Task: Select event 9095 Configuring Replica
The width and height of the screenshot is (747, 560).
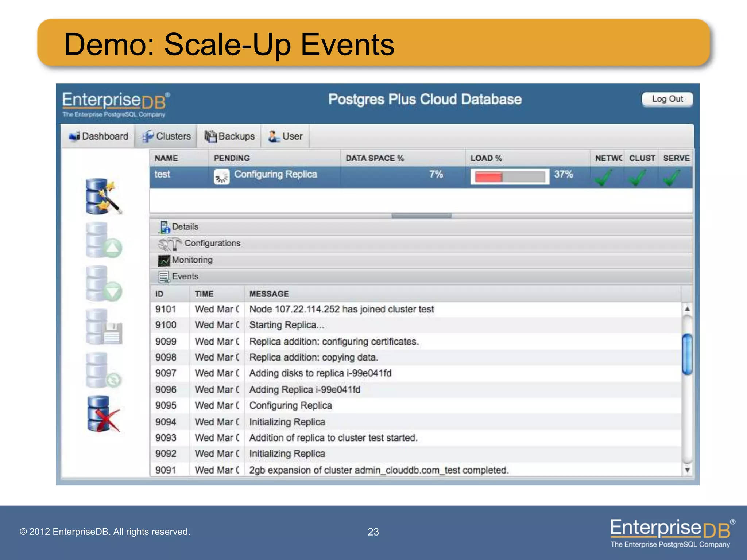Action: 416,406
